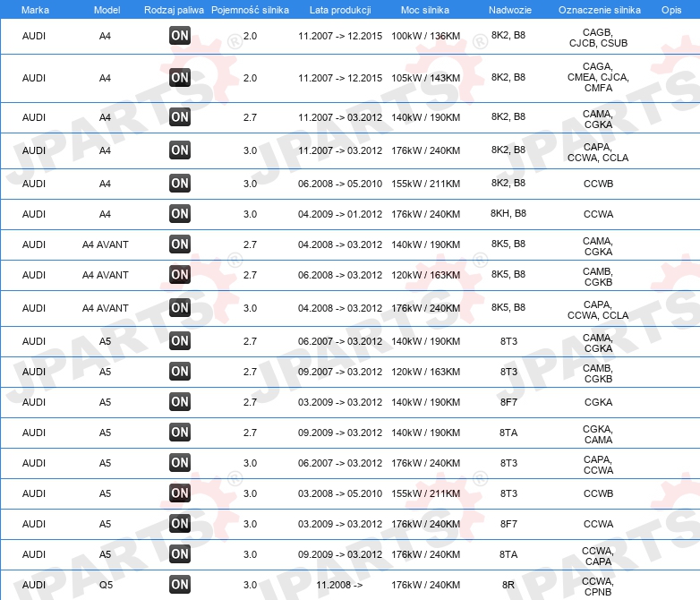
Task: Select the 105kW / 143KM power cell
Action: [x=425, y=78]
